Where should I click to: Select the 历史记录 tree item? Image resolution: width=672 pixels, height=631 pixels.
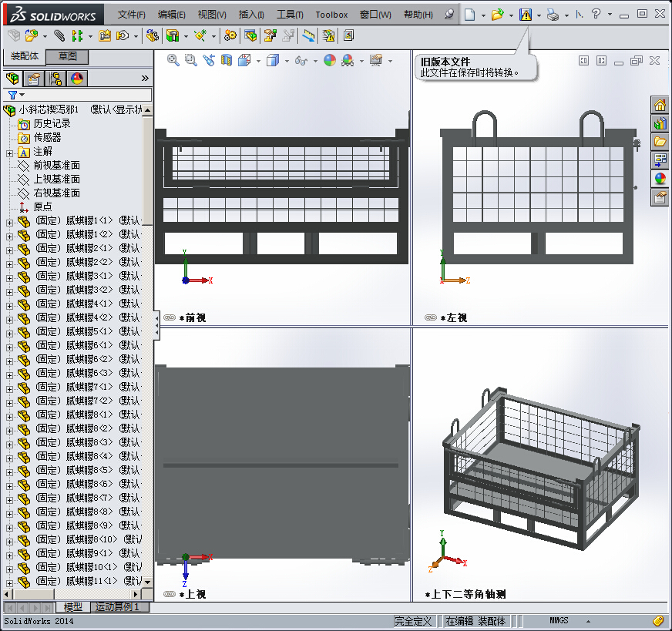52,124
